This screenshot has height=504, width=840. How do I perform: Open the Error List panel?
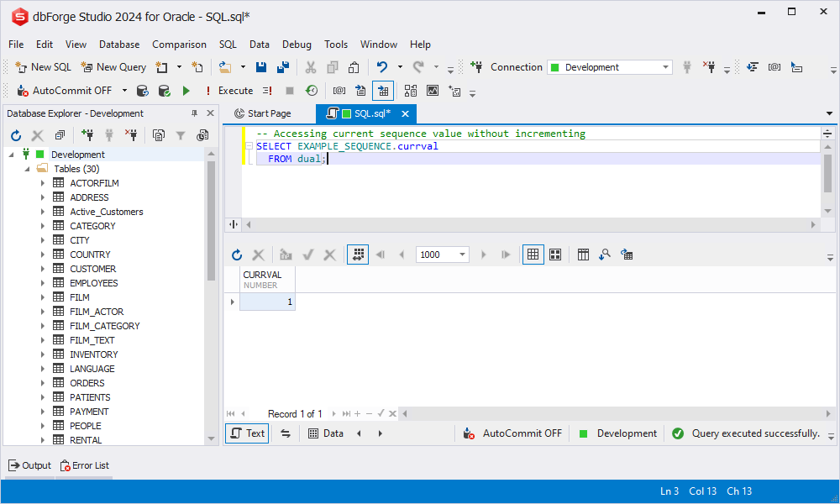click(85, 465)
